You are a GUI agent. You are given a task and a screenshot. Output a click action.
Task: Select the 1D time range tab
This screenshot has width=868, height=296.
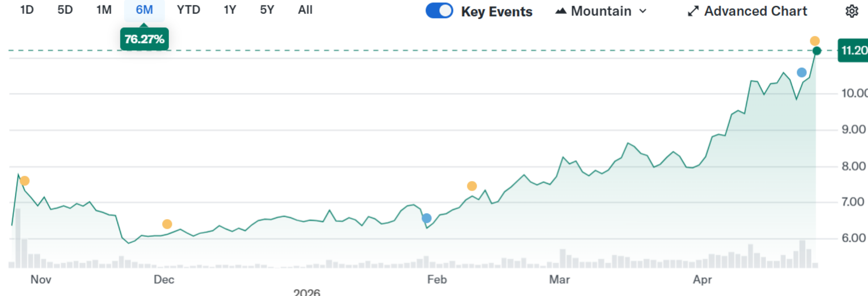tap(27, 10)
